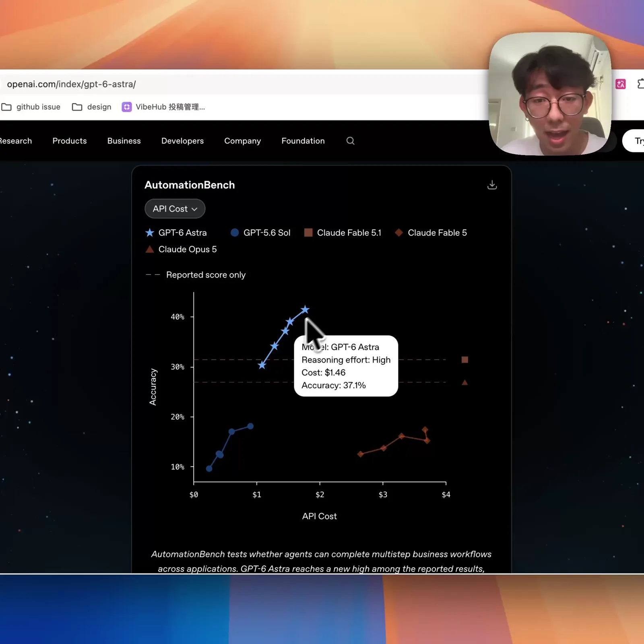Click the Reported score only legend item

[195, 275]
